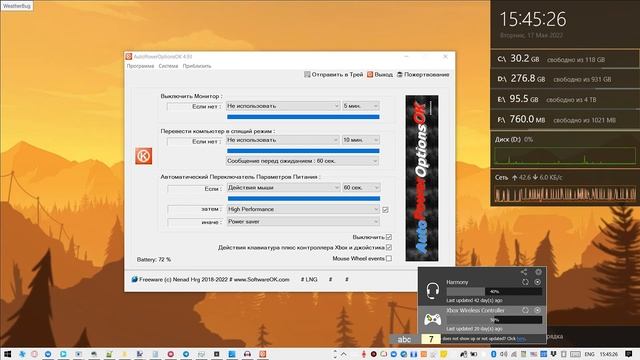
Task: Click the power switcher blue progress bar
Action: pyautogui.click(x=304, y=198)
